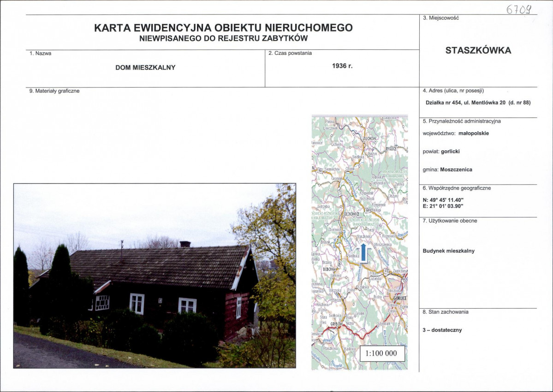The height and width of the screenshot is (392, 553).
Task: Click the label '3. Miejscowość'
Action: point(441,18)
